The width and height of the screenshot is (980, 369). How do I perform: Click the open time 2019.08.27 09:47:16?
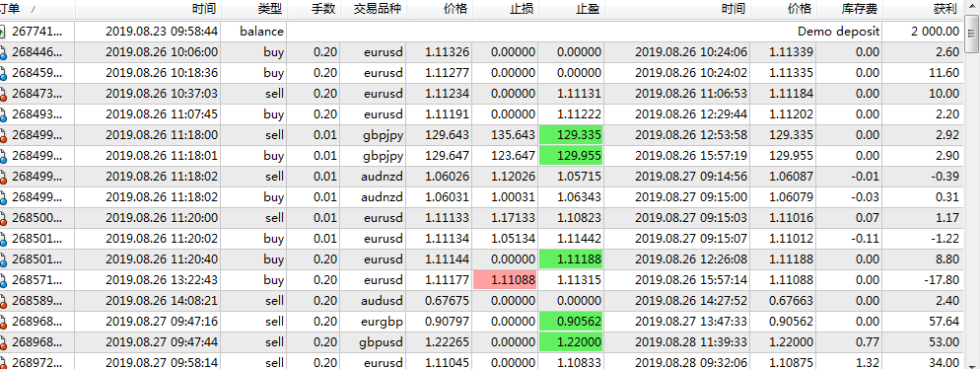(x=162, y=322)
